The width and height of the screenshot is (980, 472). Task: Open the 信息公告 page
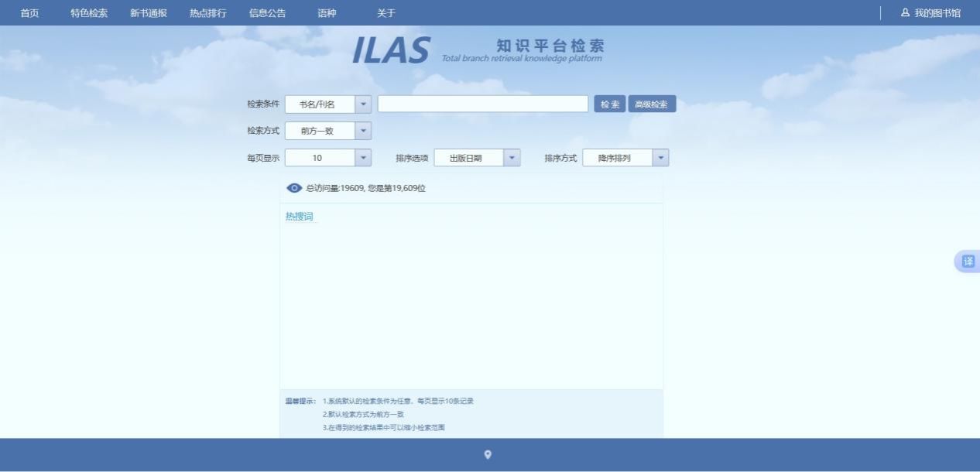coord(267,13)
